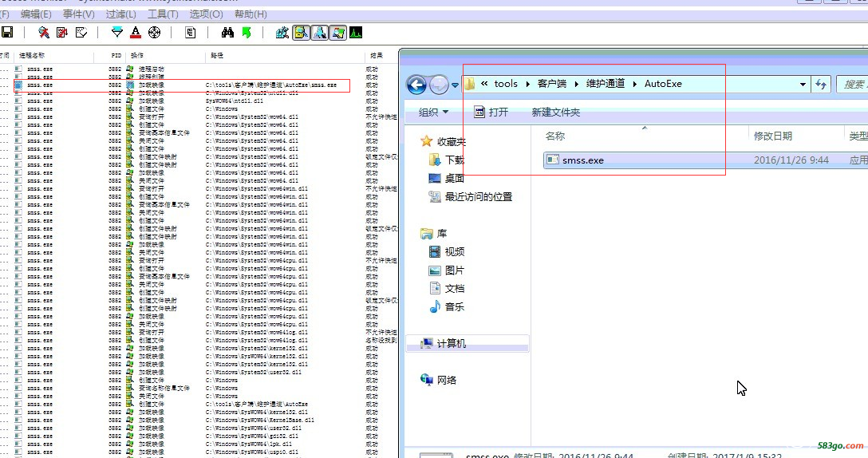Toggle Show File System Activity icon

pyautogui.click(x=301, y=33)
